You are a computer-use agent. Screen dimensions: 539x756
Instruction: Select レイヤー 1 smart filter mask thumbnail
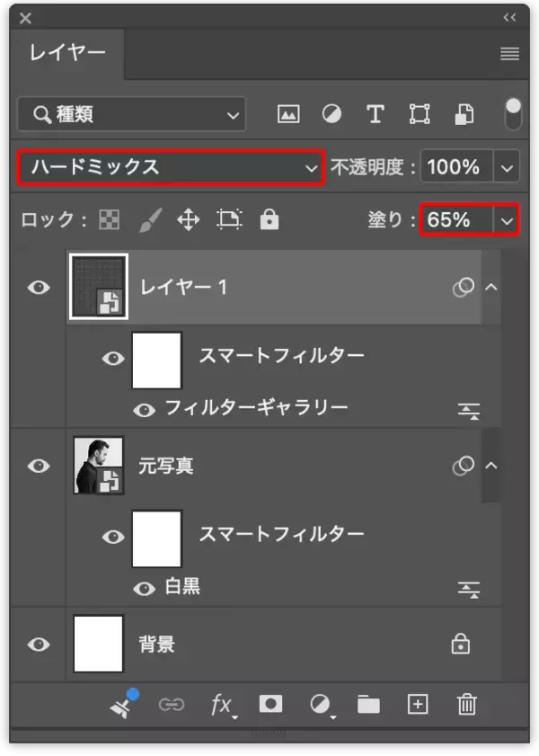tap(156, 360)
